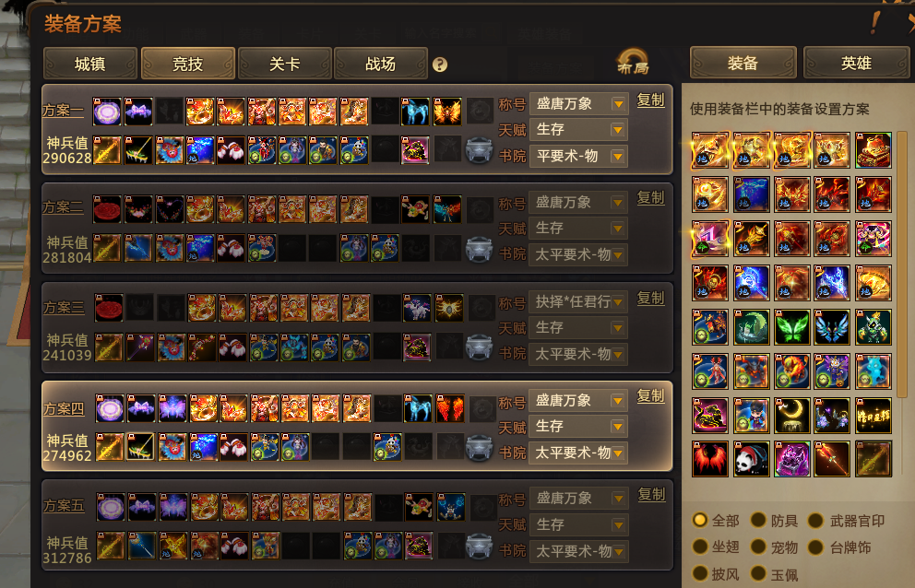This screenshot has width=915, height=588.
Task: Select the red demon wings equipment icon
Action: (x=710, y=458)
